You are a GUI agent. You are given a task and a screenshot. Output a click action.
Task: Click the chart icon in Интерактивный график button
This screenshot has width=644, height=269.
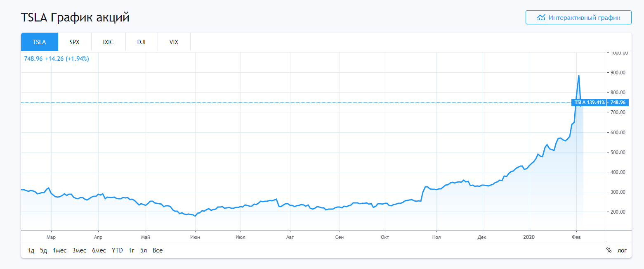[x=541, y=17]
